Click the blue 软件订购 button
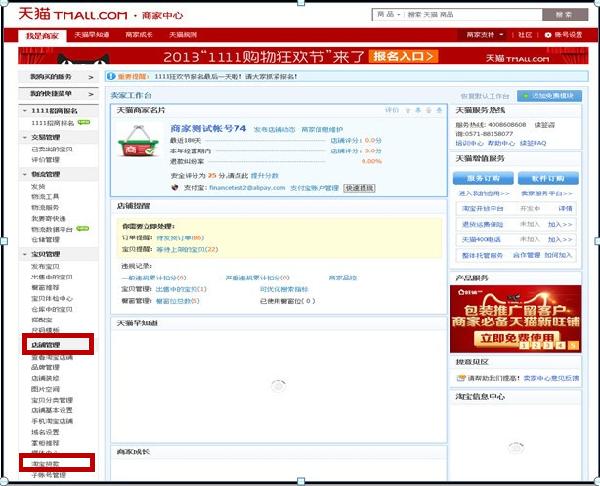600x486 pixels. (548, 178)
